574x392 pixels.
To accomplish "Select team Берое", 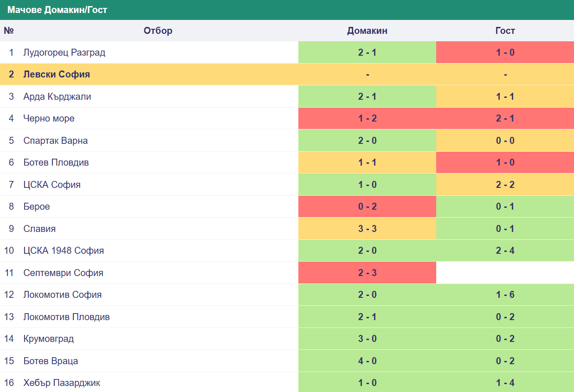I will [x=37, y=206].
